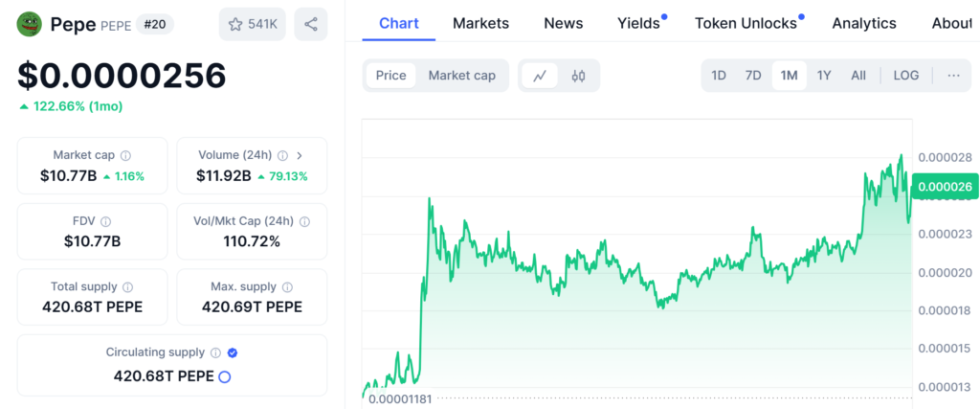Switch to line chart view icon
This screenshot has height=409, width=980.
point(539,76)
